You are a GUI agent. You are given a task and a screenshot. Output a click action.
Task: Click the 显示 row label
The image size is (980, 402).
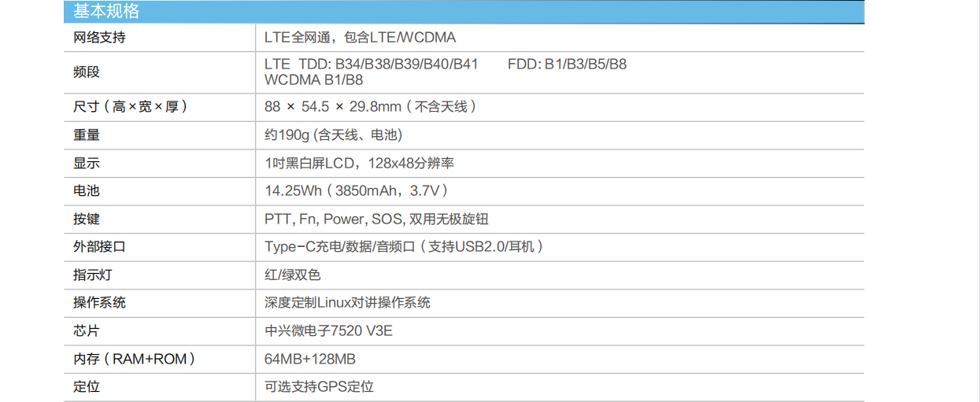click(x=87, y=164)
